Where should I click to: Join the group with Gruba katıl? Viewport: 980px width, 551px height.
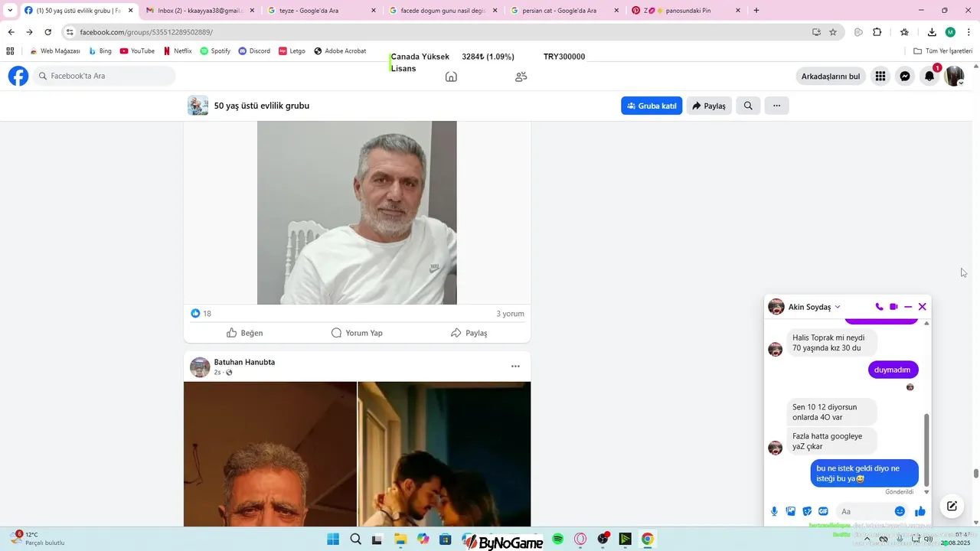652,106
